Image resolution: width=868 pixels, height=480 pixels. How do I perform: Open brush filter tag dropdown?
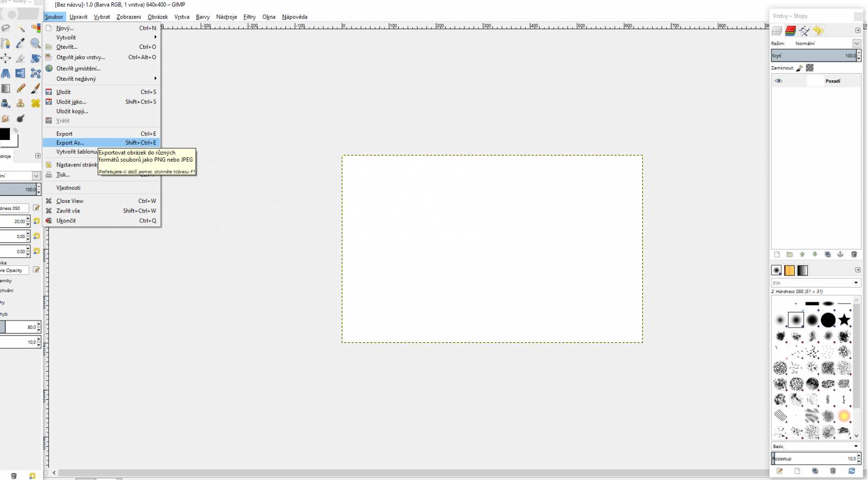[x=856, y=283]
